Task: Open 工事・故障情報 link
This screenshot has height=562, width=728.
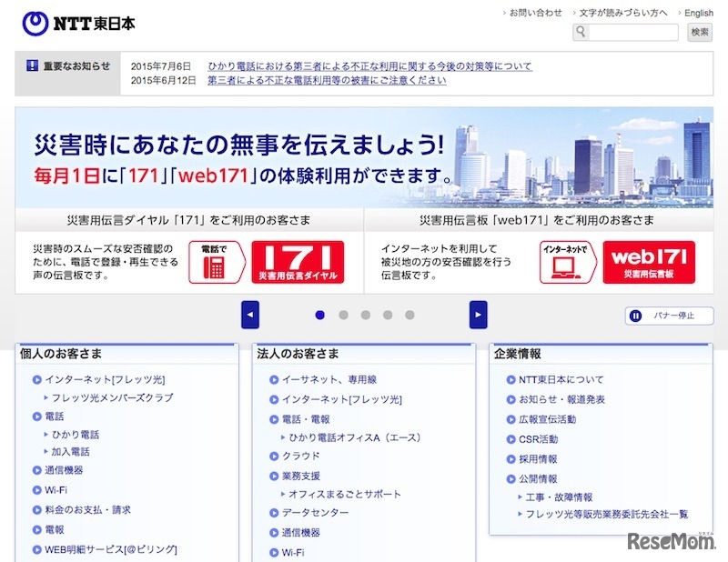Action: (559, 497)
